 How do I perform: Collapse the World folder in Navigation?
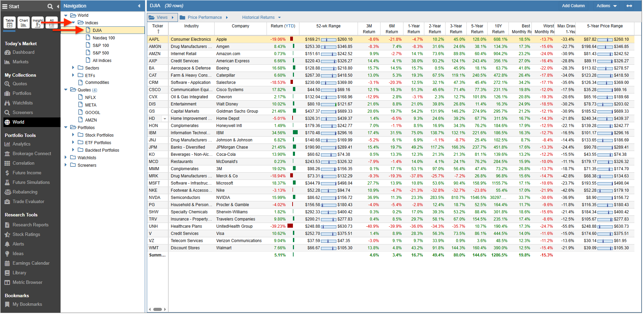(x=66, y=15)
